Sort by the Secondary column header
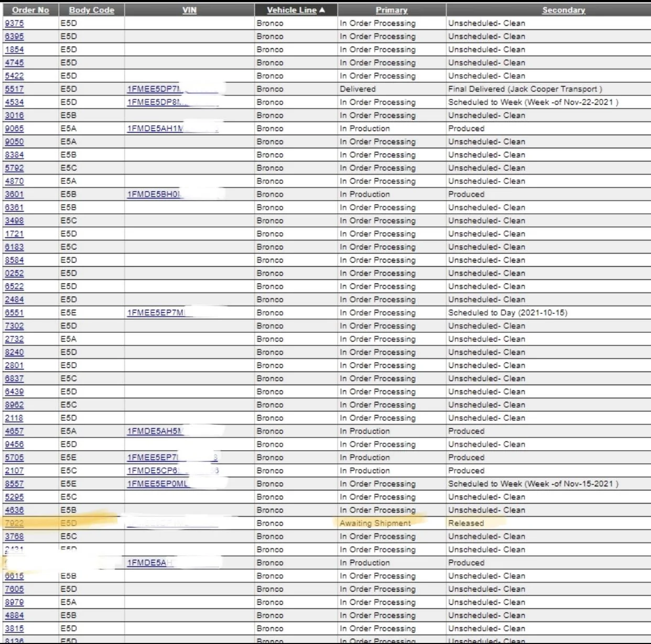651x644 pixels. click(x=563, y=10)
